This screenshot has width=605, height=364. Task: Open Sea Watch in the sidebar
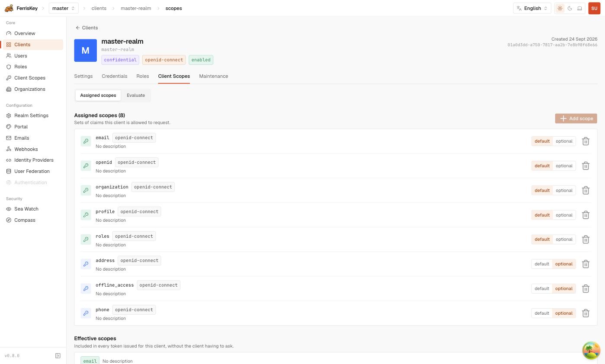click(x=33, y=209)
